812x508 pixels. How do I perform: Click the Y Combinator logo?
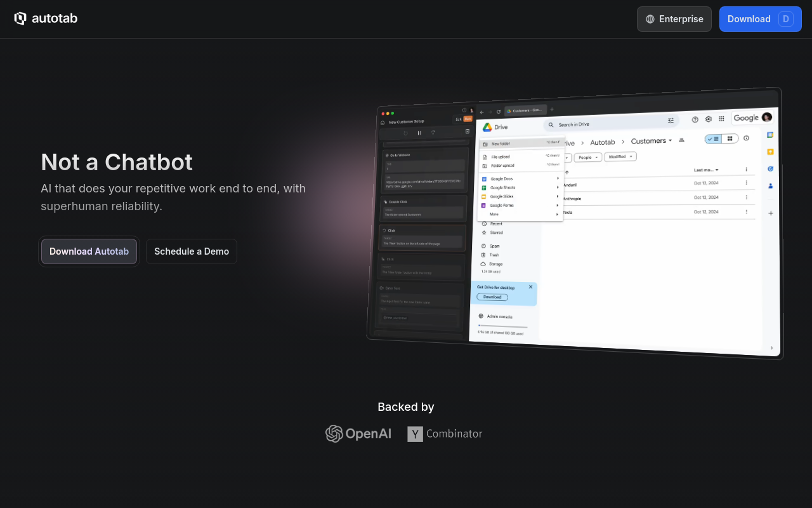tap(445, 434)
